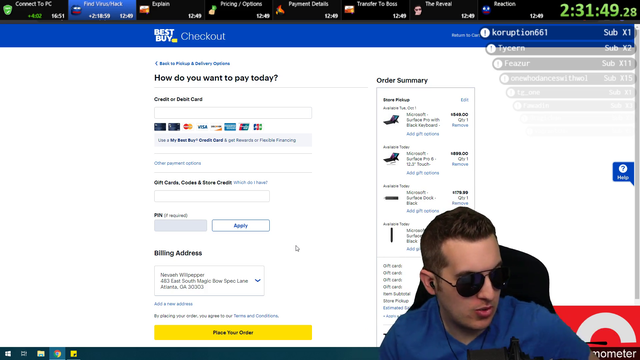Return to Cart from checkout header
The height and width of the screenshot is (360, 640).
(x=465, y=35)
